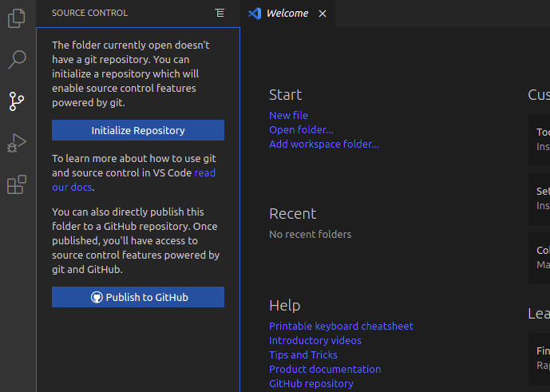550x392 pixels.
Task: Open the GitHub repository link
Action: coord(311,384)
